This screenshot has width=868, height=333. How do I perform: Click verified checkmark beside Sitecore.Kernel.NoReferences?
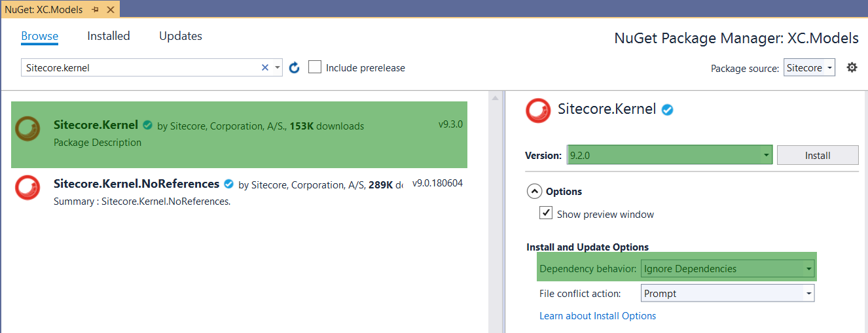(228, 184)
